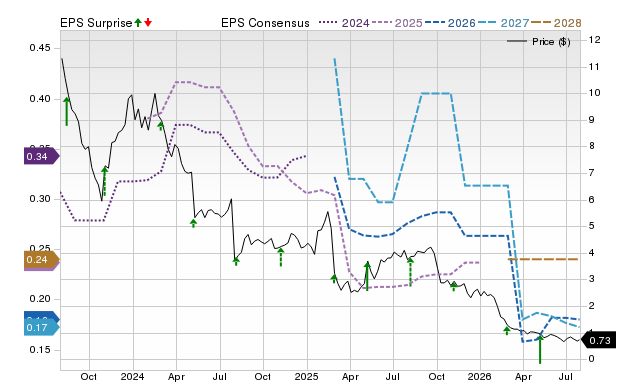This screenshot has height=382, width=640.
Task: Click the red down arrow in the EPS Surprise legend
Action: point(148,23)
